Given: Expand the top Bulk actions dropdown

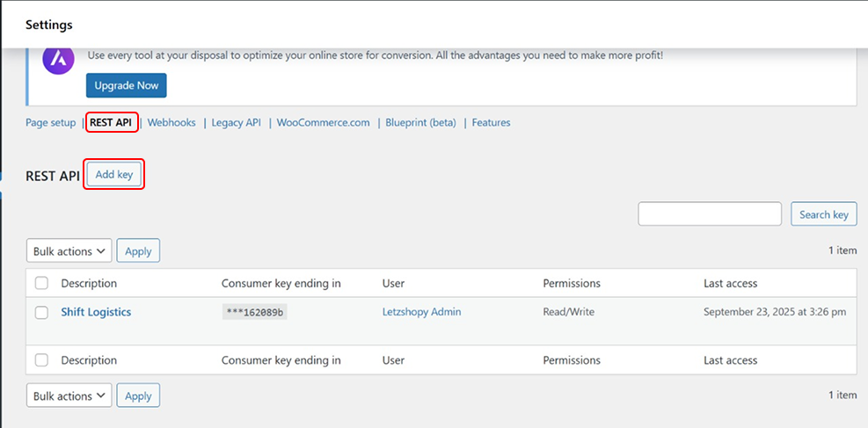Looking at the screenshot, I should [x=69, y=251].
